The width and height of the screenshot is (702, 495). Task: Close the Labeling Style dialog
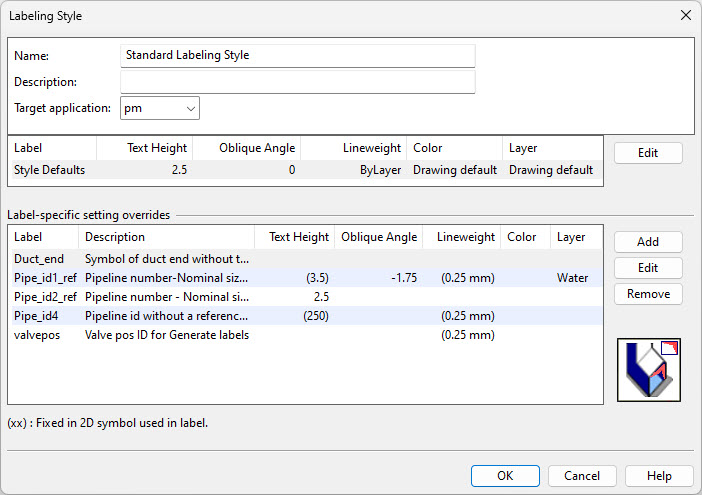pyautogui.click(x=685, y=16)
